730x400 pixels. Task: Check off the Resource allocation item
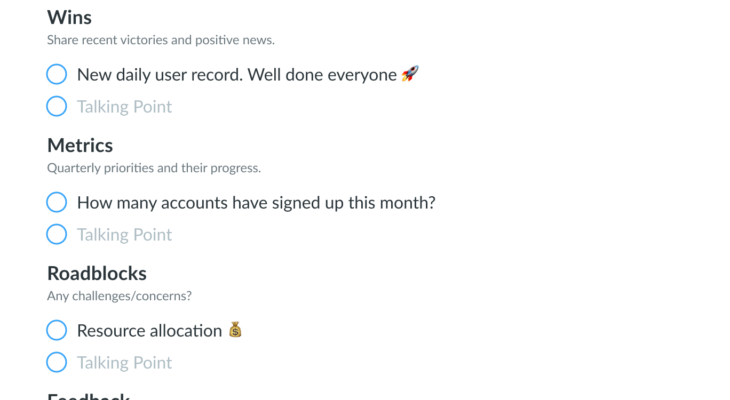(x=57, y=330)
